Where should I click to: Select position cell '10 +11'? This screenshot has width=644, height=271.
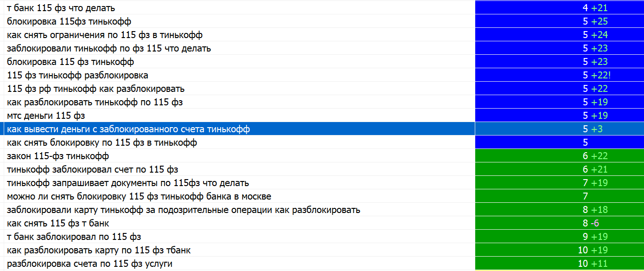click(x=559, y=264)
